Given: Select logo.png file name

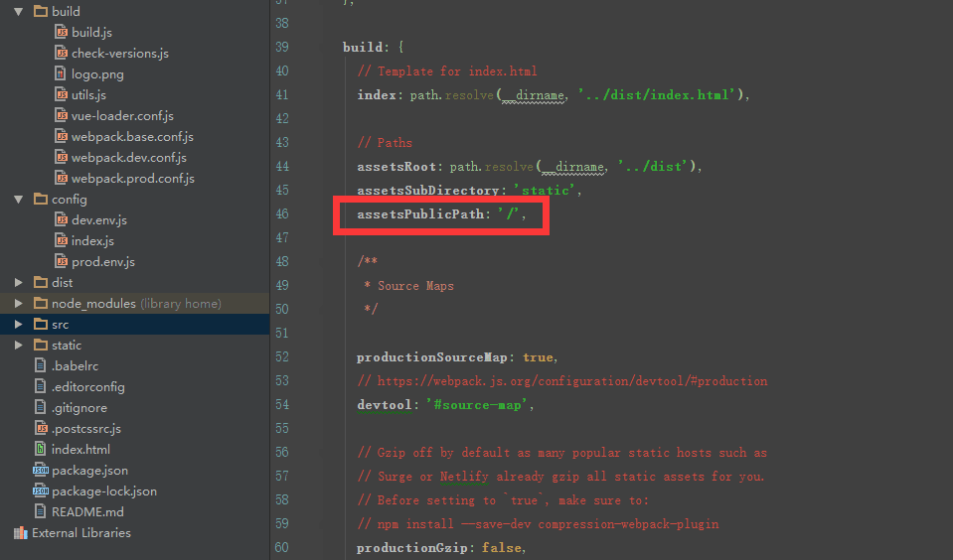Looking at the screenshot, I should (97, 74).
